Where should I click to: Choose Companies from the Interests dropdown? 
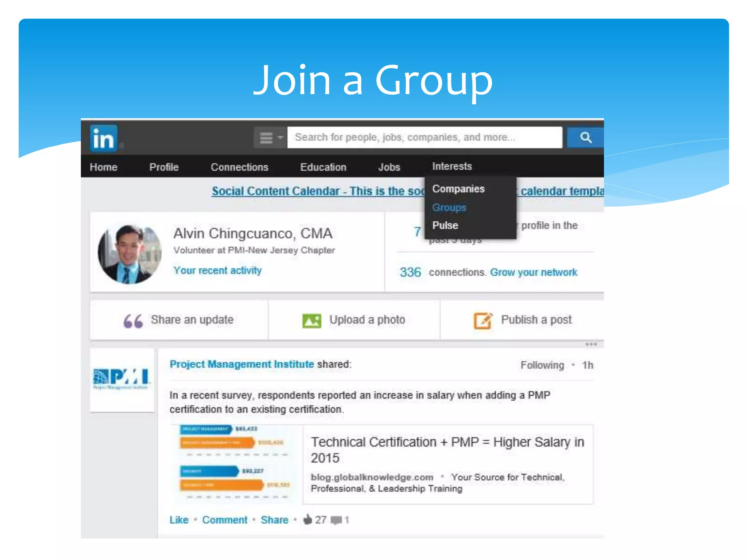tap(458, 189)
